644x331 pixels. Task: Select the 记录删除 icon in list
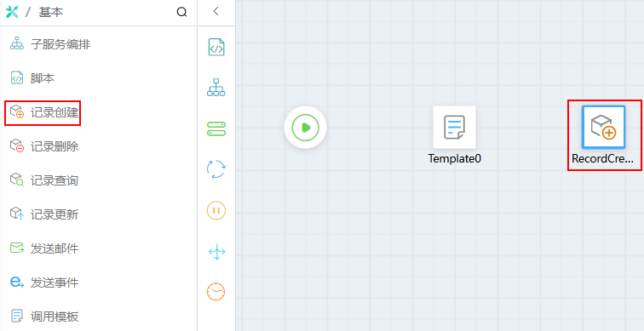click(x=17, y=146)
